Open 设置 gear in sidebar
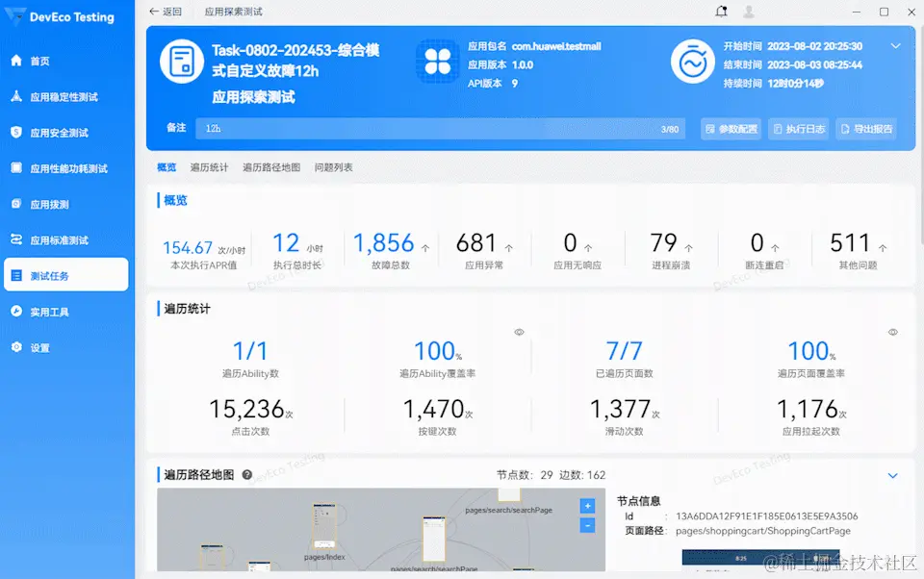Image resolution: width=924 pixels, height=579 pixels. [x=16, y=347]
